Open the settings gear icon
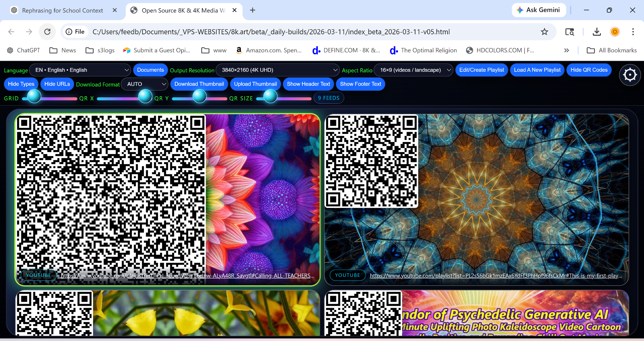The width and height of the screenshot is (644, 341). [630, 75]
